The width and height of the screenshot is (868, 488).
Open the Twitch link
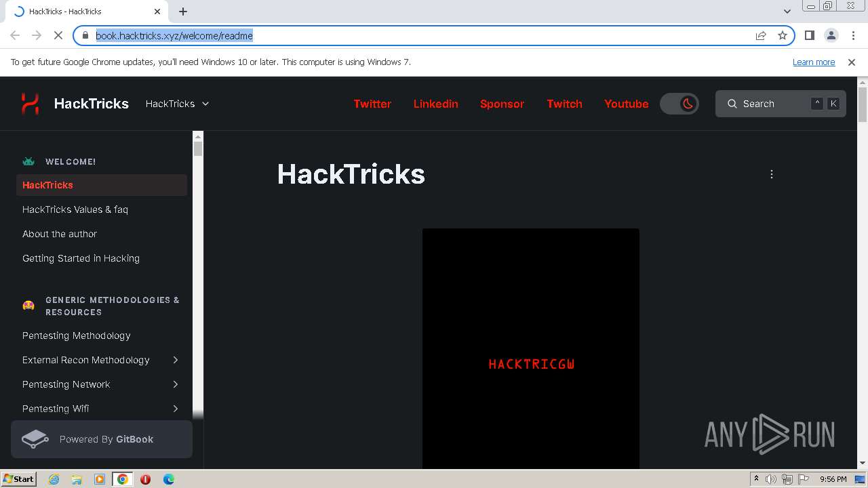564,104
